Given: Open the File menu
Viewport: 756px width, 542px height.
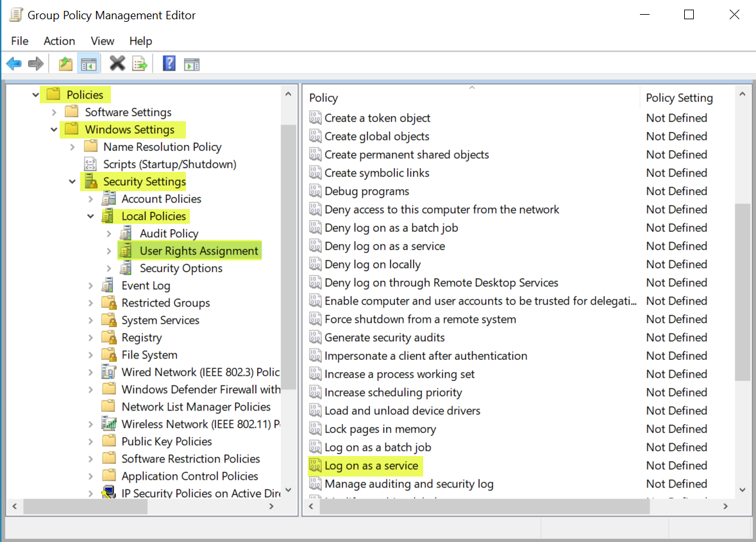Looking at the screenshot, I should [20, 41].
